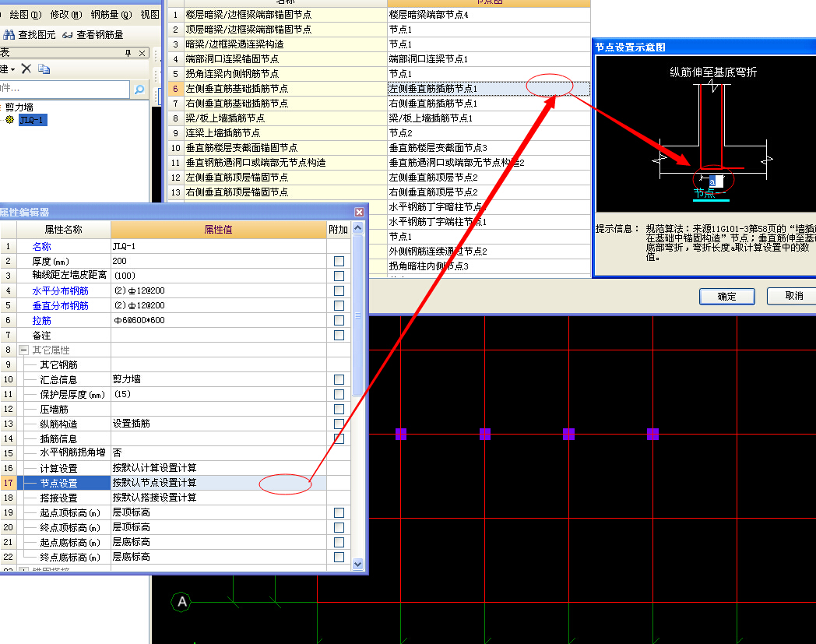Click the gear icon beside JLQ-1

pos(10,120)
